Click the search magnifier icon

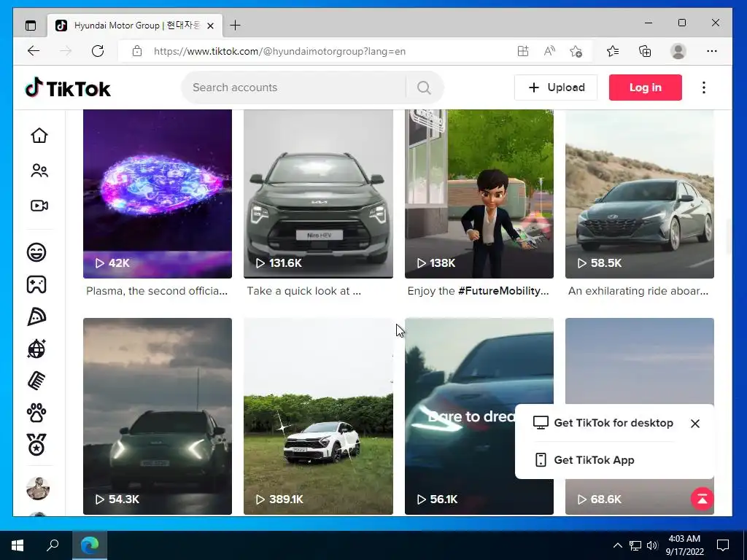[424, 87]
